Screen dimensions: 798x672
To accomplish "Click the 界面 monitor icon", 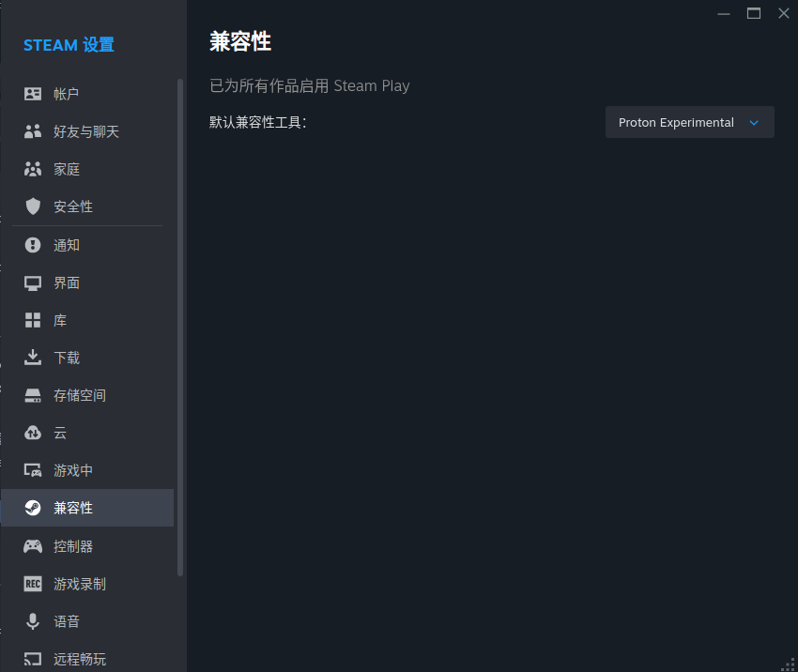I will [x=33, y=283].
